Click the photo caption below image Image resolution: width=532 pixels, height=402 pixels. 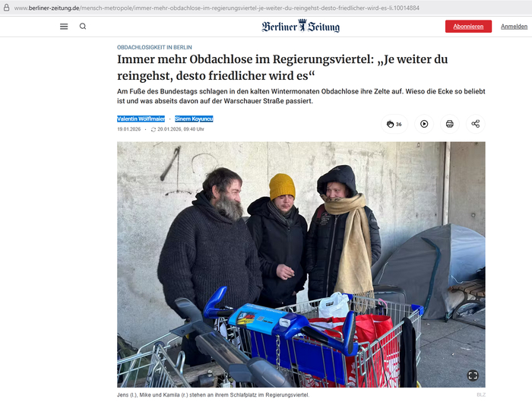(x=213, y=395)
